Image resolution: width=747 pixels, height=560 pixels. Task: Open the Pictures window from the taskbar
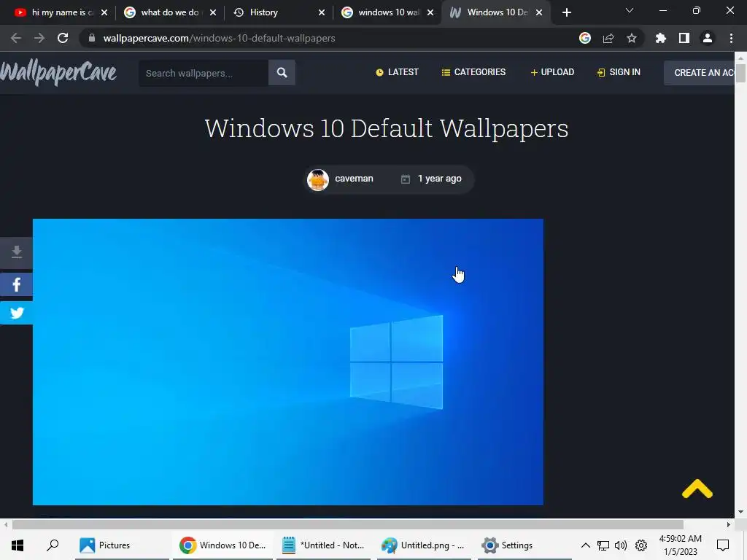point(122,545)
